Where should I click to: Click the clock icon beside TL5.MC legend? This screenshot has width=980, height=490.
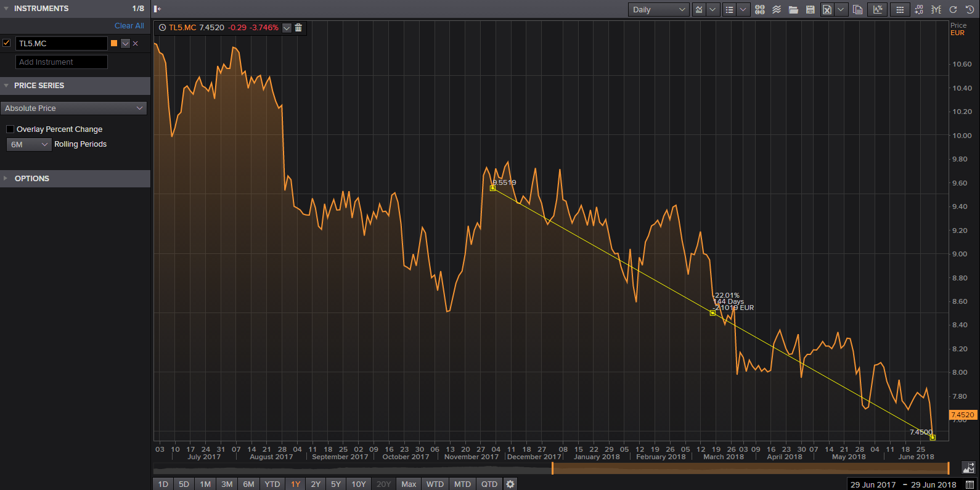point(163,28)
